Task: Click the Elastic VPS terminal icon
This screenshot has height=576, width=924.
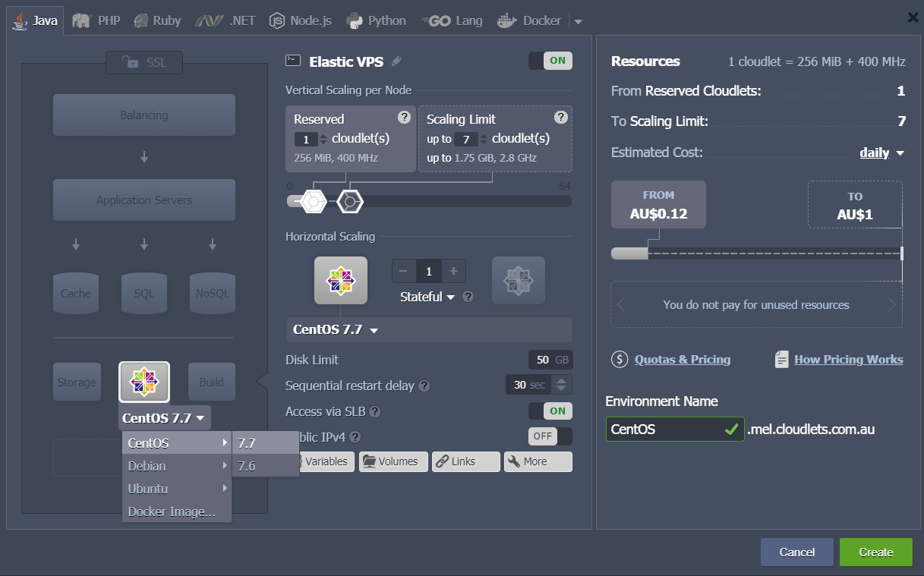Action: pos(293,61)
